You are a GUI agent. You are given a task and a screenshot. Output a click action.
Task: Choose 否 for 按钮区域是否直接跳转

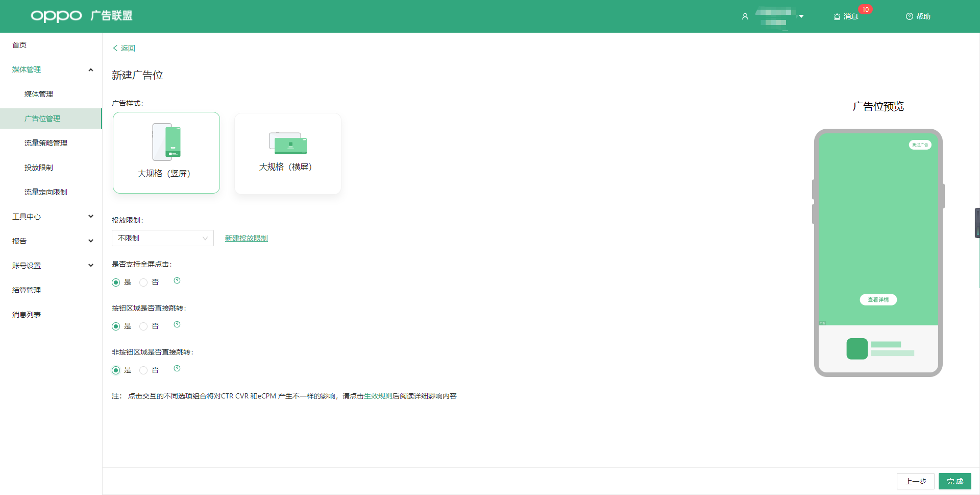click(x=143, y=326)
